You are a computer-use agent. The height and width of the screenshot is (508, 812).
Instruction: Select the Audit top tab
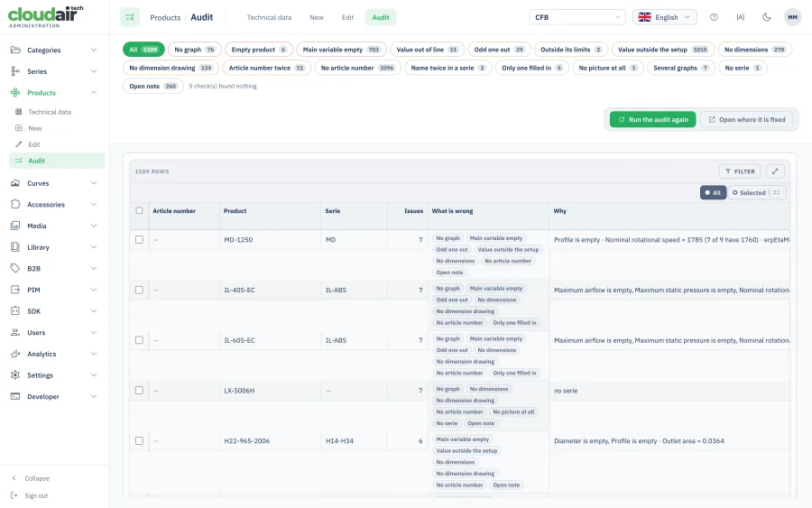point(381,17)
